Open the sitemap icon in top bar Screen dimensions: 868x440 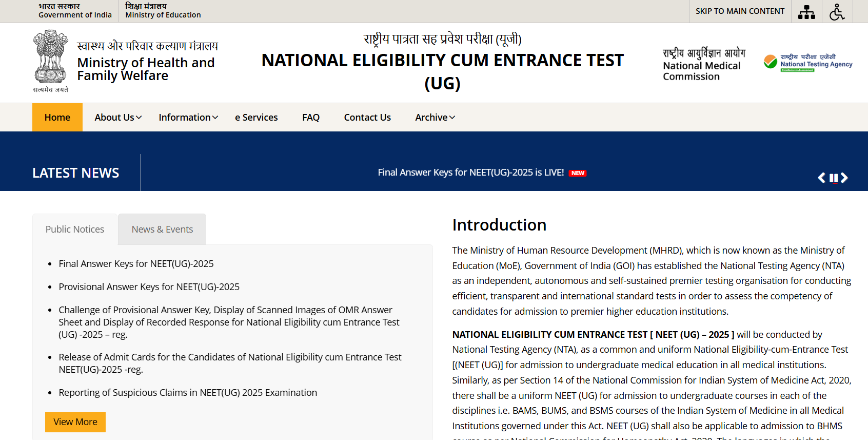click(806, 11)
